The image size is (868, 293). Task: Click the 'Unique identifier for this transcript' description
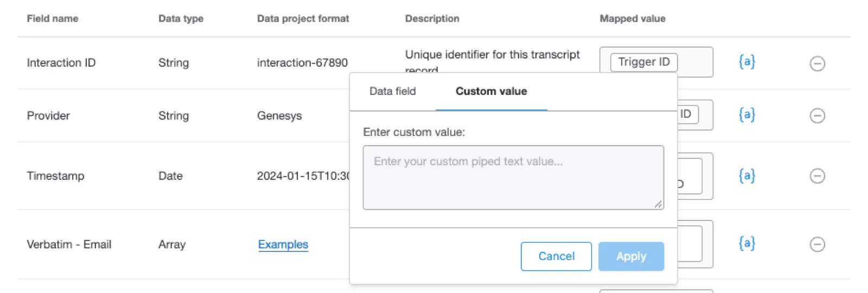492,55
